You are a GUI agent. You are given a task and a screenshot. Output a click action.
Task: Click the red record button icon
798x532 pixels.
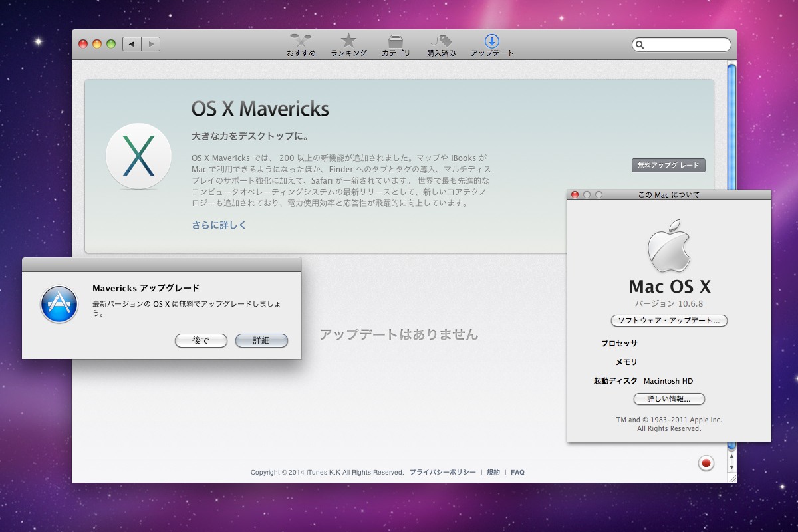(706, 463)
